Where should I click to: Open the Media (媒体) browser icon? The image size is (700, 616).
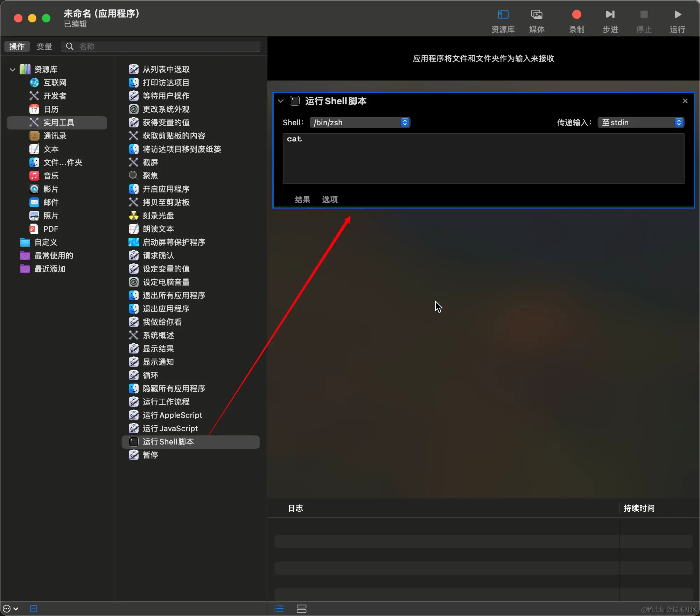tap(537, 15)
